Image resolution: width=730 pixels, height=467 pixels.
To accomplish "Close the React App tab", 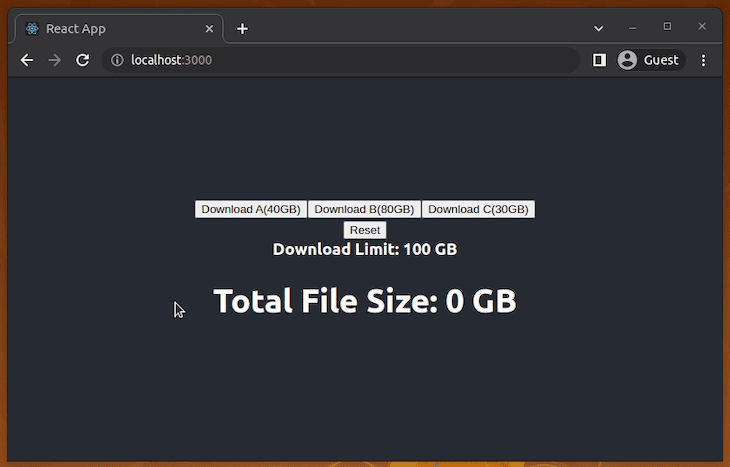I will [x=208, y=29].
